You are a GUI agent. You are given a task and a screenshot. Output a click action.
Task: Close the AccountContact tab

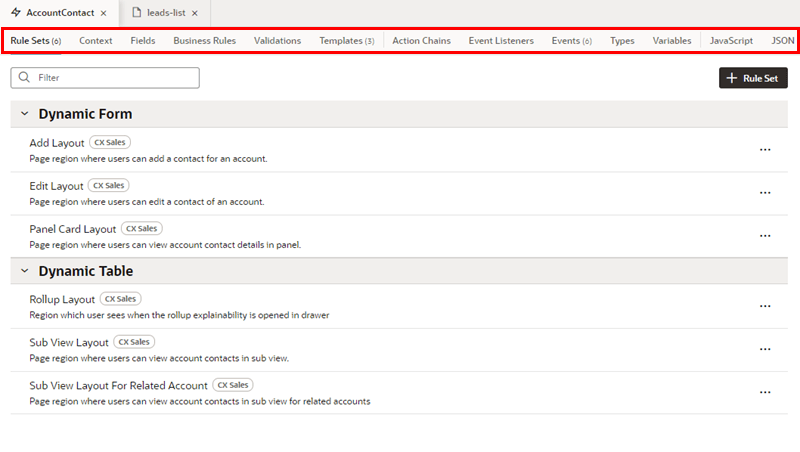point(104,13)
